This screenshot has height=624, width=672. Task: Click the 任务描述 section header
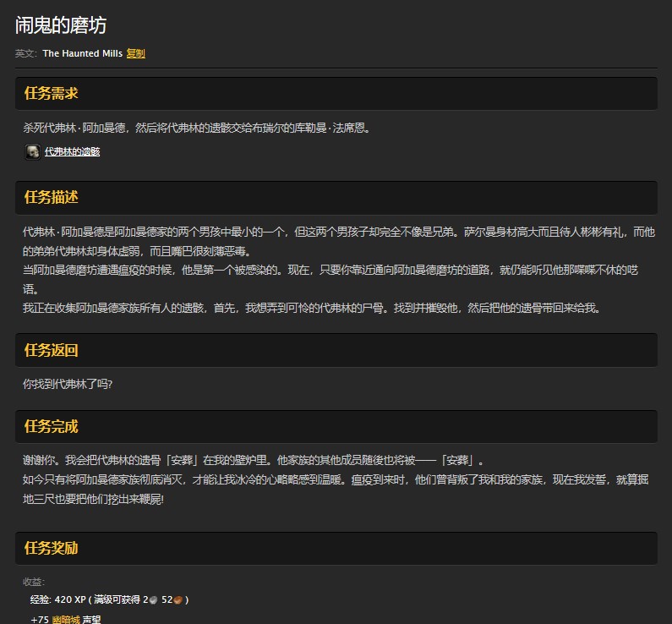pos(52,197)
